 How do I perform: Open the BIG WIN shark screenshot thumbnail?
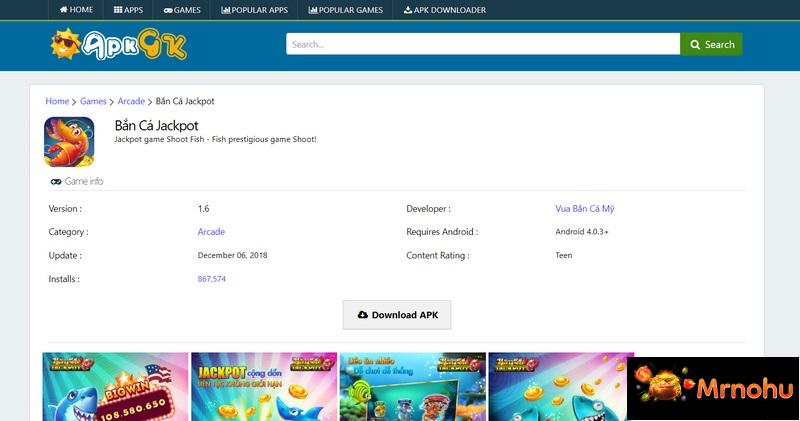115,387
